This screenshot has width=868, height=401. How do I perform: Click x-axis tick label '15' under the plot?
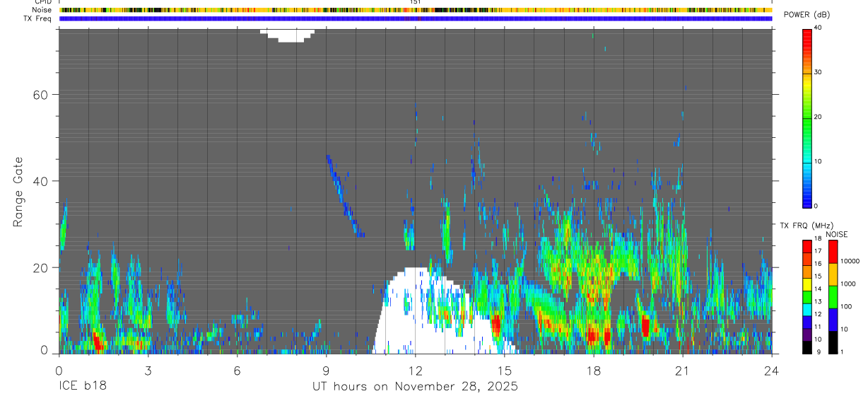[x=505, y=370]
